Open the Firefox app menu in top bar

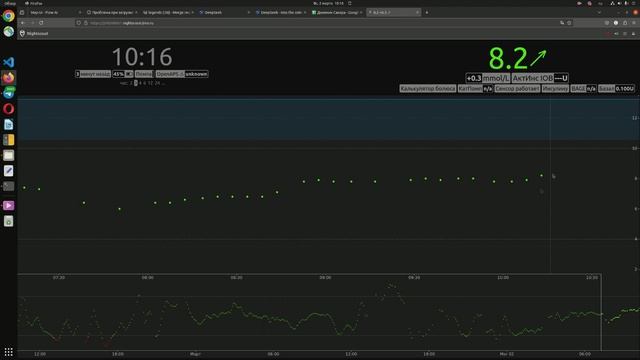pos(33,3)
